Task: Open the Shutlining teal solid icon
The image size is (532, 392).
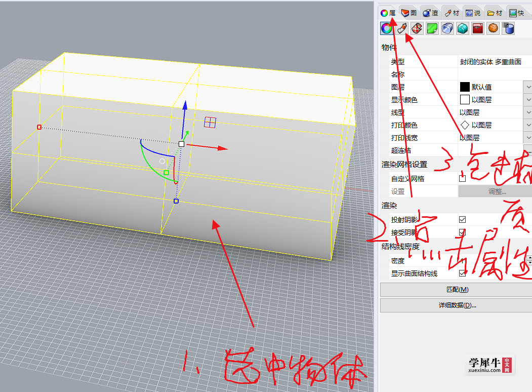Action: pos(463,28)
